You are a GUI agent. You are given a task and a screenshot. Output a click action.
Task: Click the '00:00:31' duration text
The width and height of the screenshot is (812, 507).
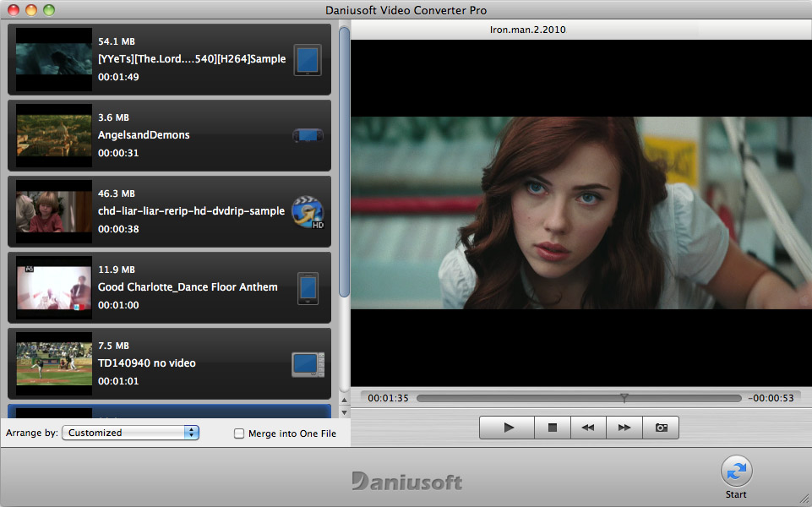(118, 153)
